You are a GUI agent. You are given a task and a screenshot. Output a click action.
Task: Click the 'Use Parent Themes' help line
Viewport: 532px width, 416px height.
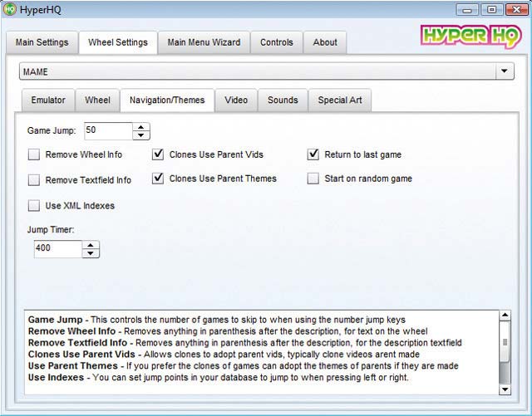[244, 366]
